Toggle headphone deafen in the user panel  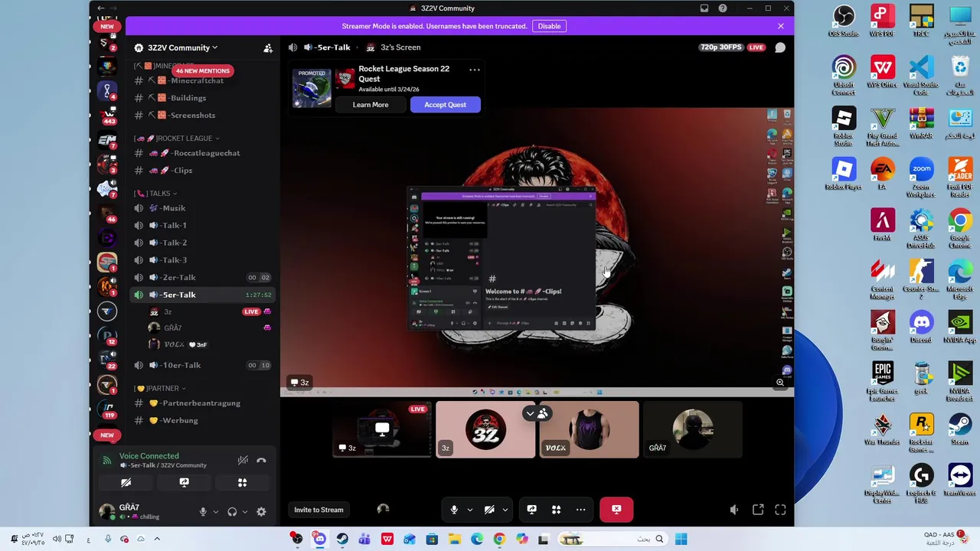232,511
